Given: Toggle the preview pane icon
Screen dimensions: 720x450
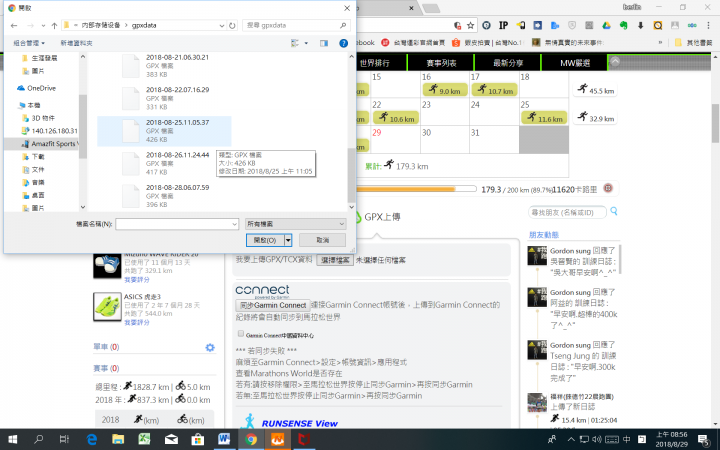Looking at the screenshot, I should [324, 43].
